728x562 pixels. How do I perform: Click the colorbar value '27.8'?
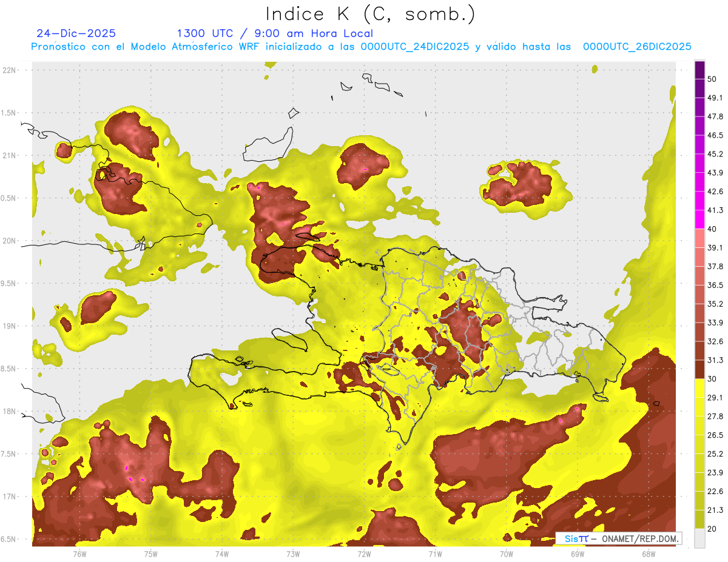pyautogui.click(x=715, y=416)
